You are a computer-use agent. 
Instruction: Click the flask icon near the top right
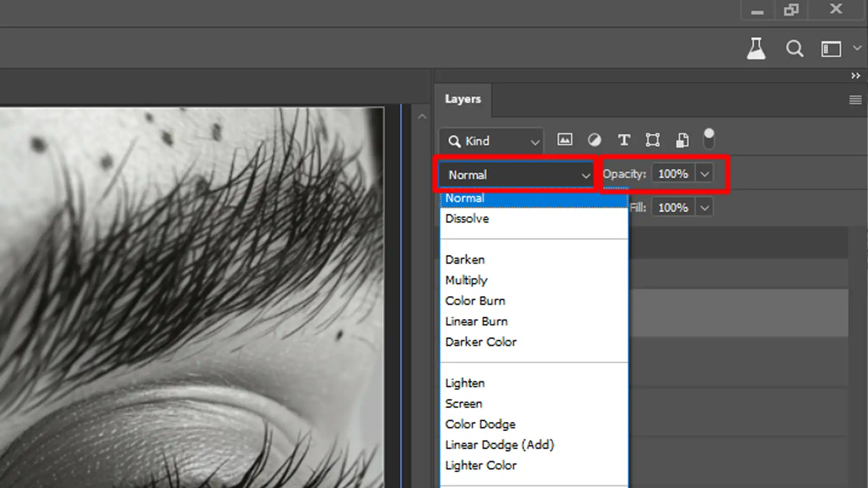756,49
